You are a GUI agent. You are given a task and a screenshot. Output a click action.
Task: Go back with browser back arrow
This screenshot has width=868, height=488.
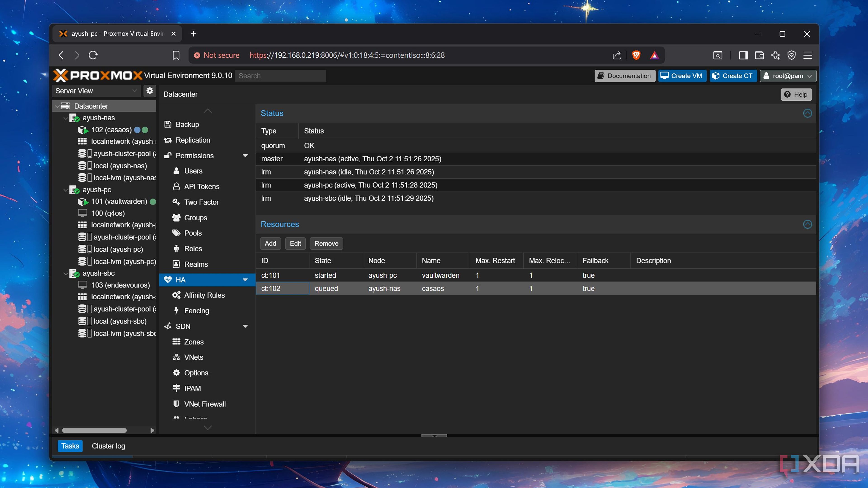click(61, 55)
